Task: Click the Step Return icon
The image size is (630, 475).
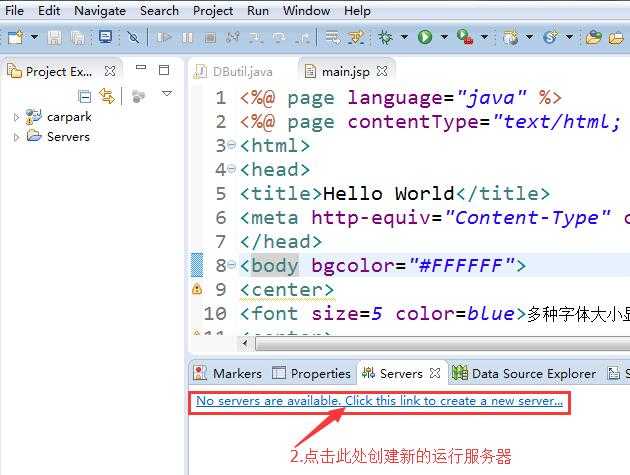Action: tap(302, 38)
